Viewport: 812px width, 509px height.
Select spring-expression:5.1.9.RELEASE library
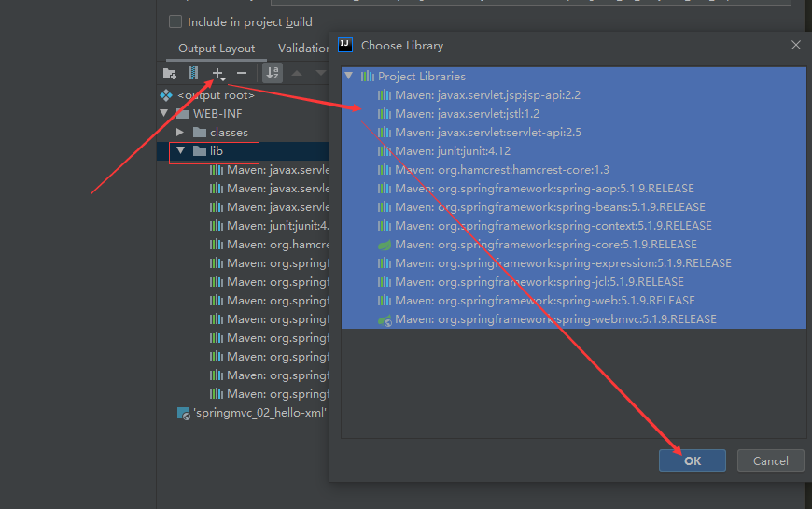pos(563,262)
